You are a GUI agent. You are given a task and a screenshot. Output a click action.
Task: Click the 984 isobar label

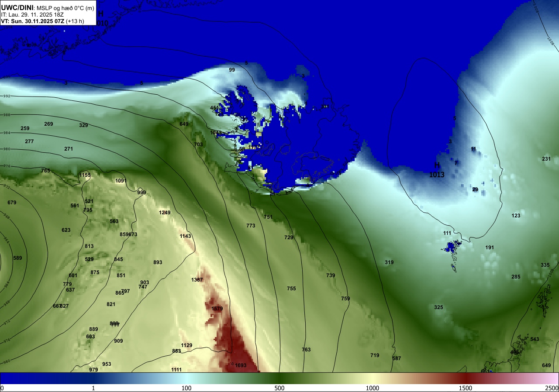pyautogui.click(x=7, y=133)
